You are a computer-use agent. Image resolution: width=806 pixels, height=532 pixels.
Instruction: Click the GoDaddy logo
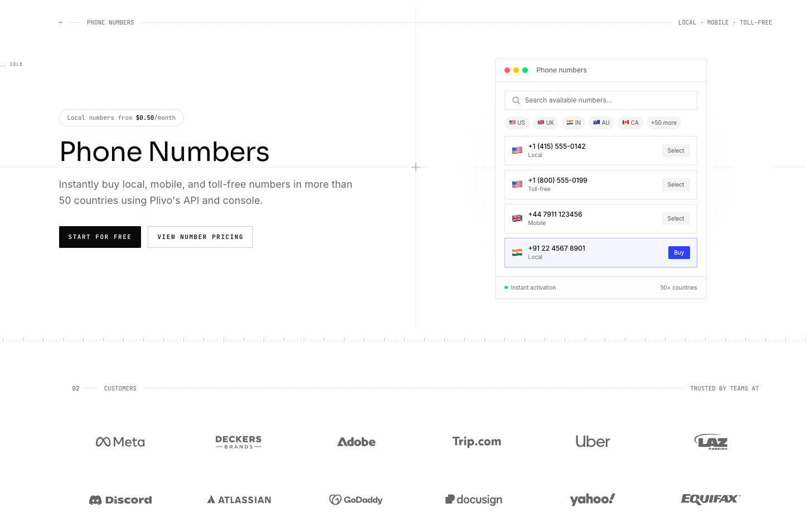[356, 500]
